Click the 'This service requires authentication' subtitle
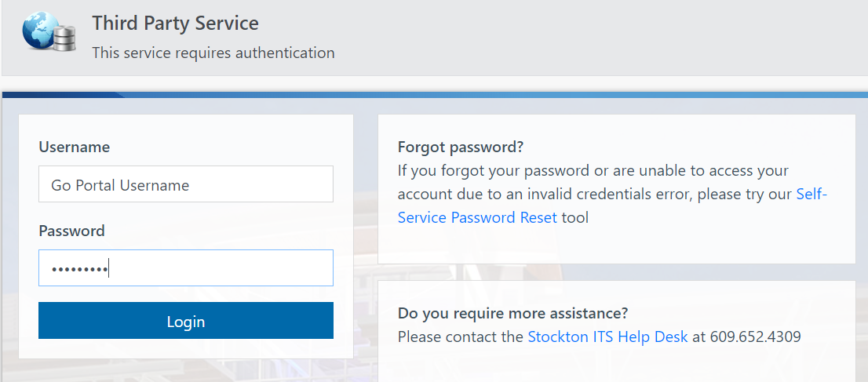Image resolution: width=868 pixels, height=382 pixels. (x=213, y=53)
